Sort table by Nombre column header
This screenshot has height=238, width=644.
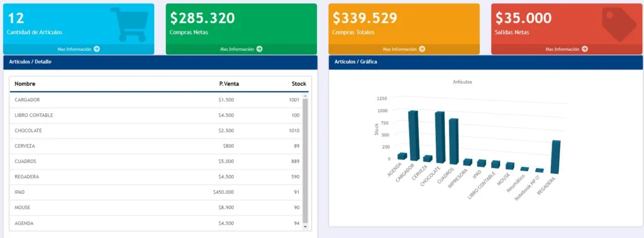tap(25, 84)
